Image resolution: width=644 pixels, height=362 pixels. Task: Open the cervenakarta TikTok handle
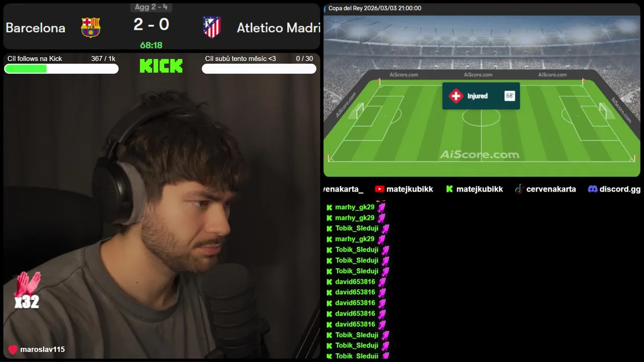pyautogui.click(x=551, y=189)
